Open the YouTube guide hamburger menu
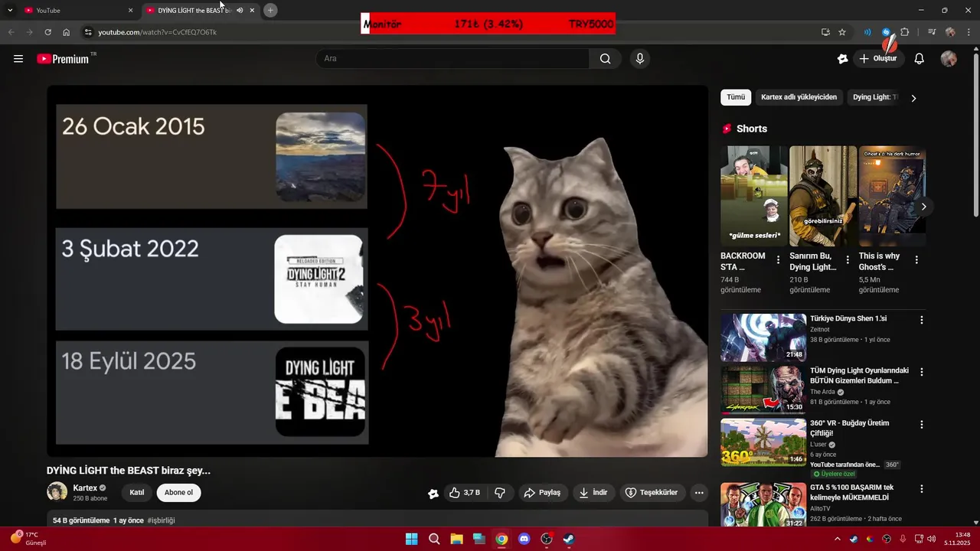 (x=18, y=59)
